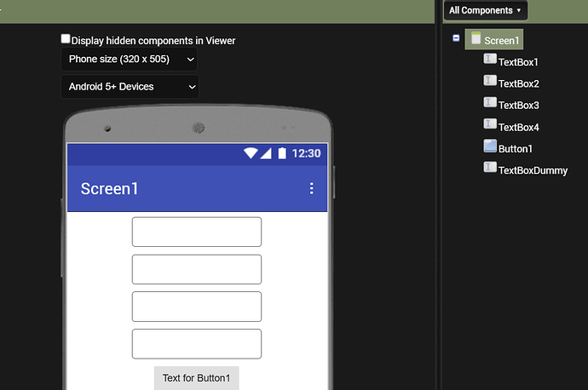Click the TextBox4 component icon
Image resolution: width=588 pixels, height=390 pixels.
pyautogui.click(x=490, y=124)
